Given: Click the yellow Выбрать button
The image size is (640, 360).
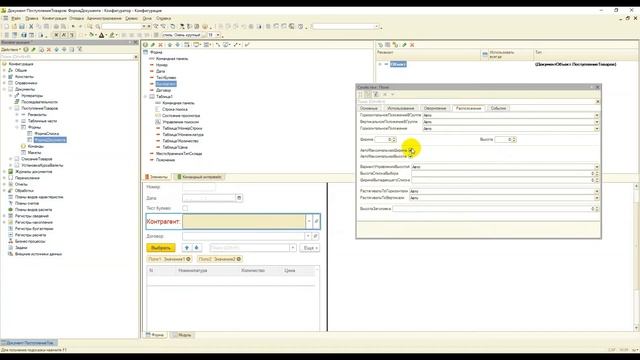Looking at the screenshot, I should click(161, 248).
